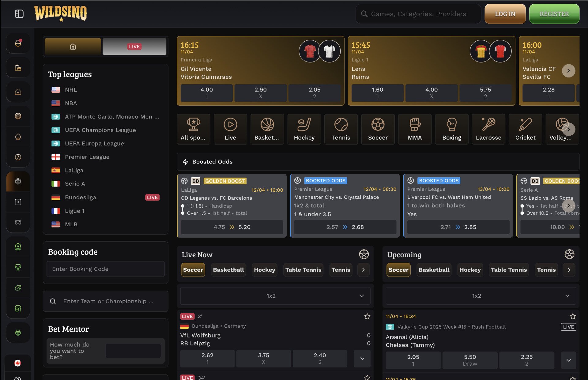Click the spade card-games icon in sidebar
Screen dimensions: 588x380
point(18,137)
